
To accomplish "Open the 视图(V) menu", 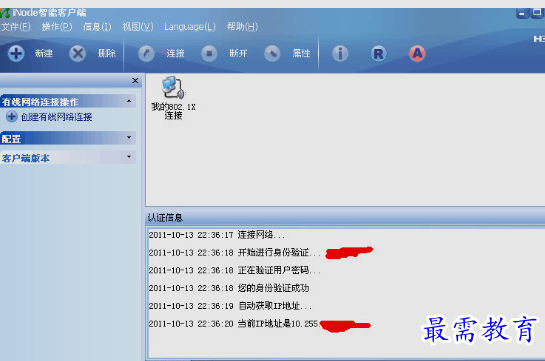I will (138, 27).
